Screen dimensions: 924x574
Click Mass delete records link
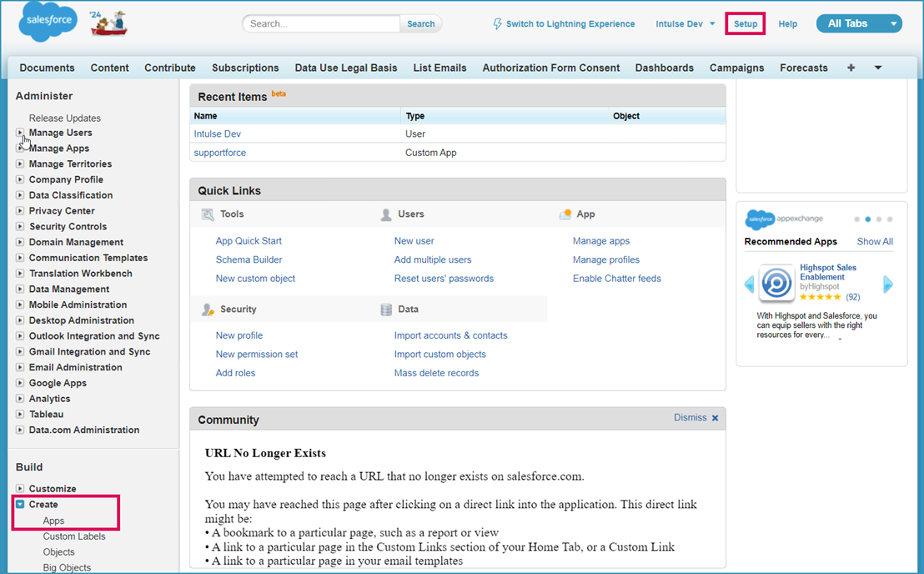(x=437, y=373)
